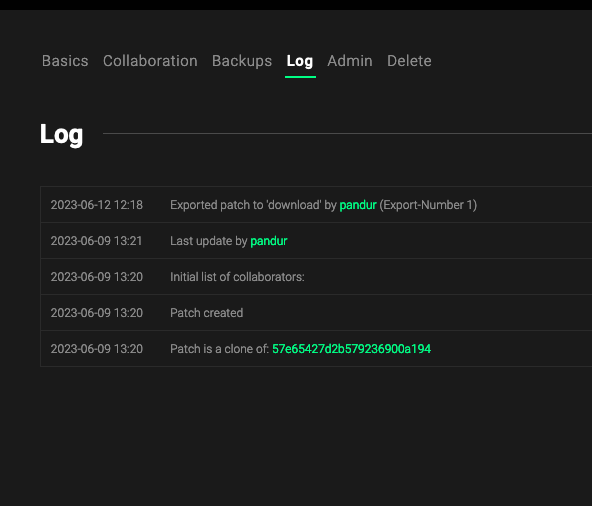Open pandur link in export log entry
The image size is (592, 506).
(358, 205)
